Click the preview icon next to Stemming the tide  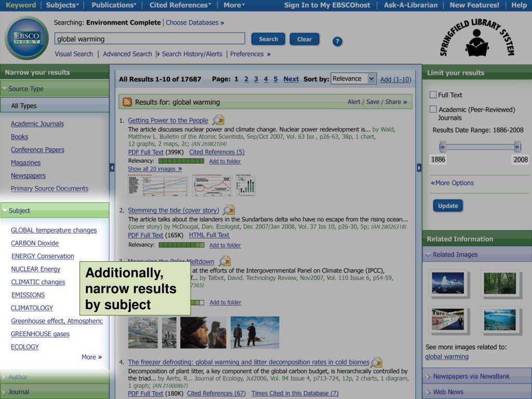229,210
